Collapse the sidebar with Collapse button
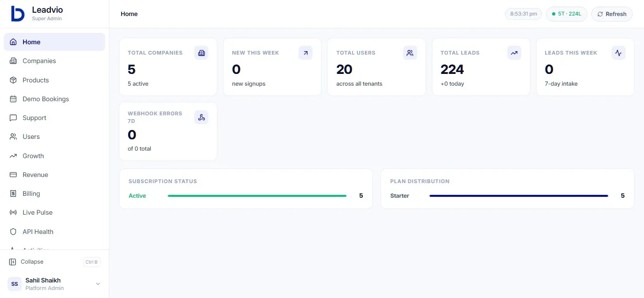Viewport: 644px width, 298px height. click(x=54, y=262)
